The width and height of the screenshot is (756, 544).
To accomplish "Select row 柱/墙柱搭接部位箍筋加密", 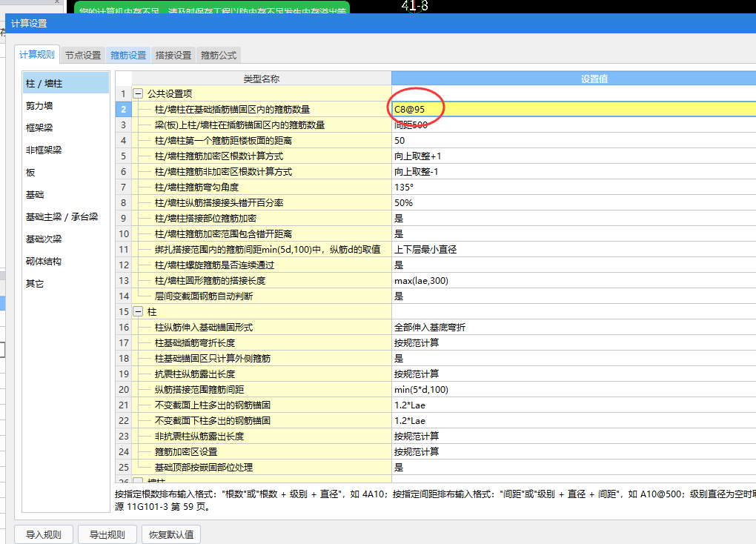I will (x=262, y=218).
